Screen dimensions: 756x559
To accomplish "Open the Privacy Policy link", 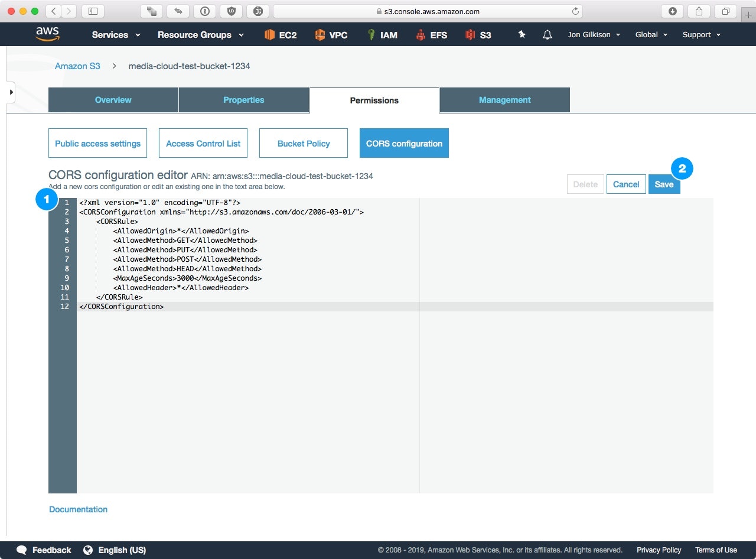I will tap(659, 550).
